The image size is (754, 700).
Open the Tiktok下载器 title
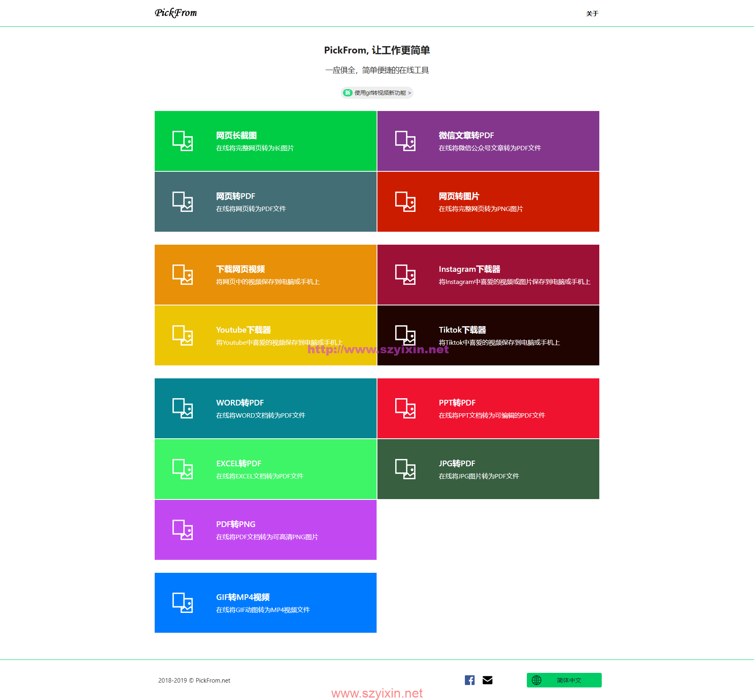tap(462, 330)
